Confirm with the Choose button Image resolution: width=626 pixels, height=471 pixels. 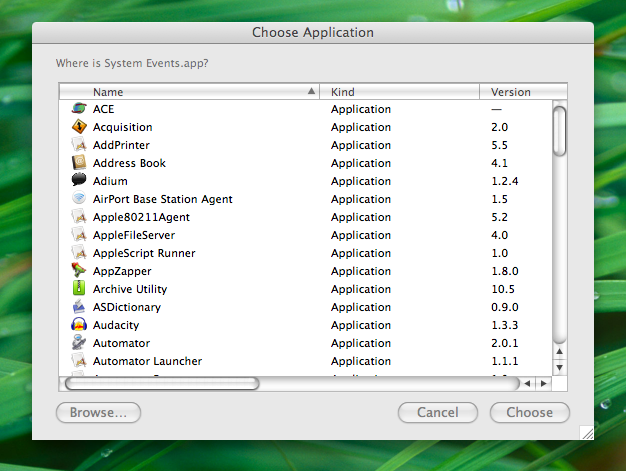point(529,412)
